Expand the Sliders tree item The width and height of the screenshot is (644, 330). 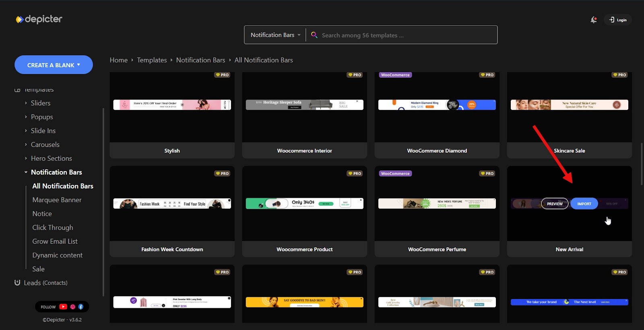point(26,103)
